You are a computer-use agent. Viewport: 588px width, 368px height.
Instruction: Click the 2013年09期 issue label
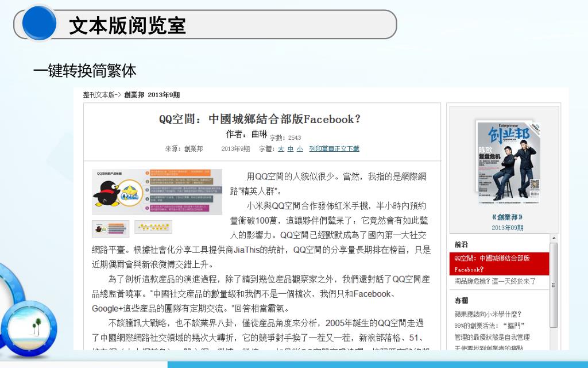(x=508, y=228)
